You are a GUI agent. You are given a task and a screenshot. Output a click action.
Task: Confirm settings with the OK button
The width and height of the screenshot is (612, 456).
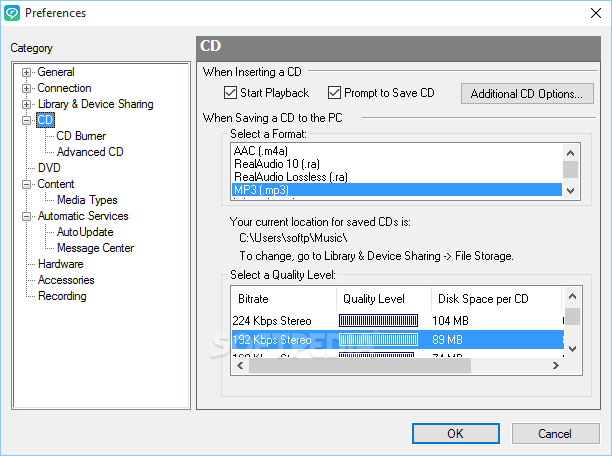click(455, 433)
